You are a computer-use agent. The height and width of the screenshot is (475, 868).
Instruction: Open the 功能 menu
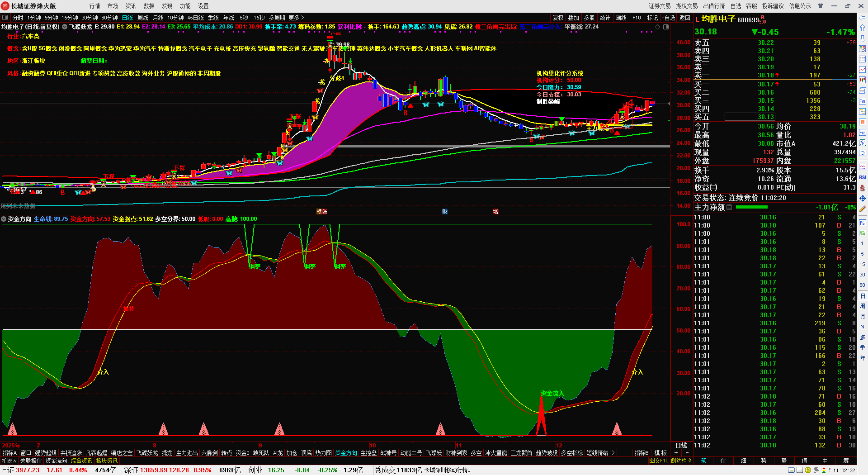click(185, 6)
